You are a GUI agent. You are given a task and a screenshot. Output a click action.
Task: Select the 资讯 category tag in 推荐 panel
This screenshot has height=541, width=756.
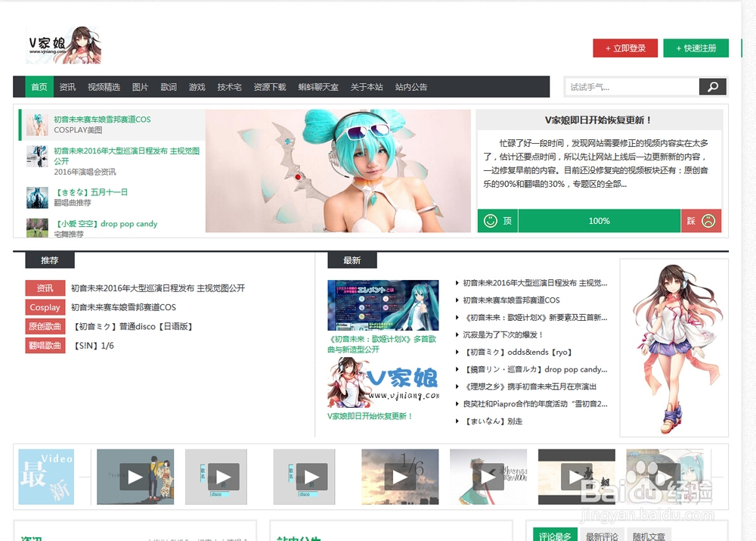(x=45, y=288)
